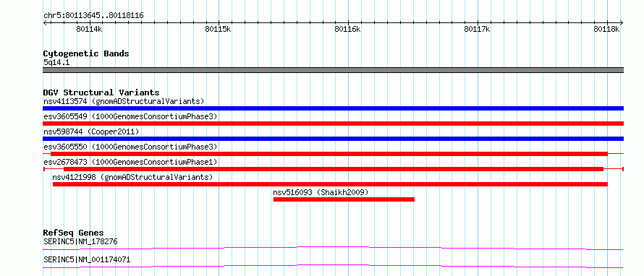644x276 pixels.
Task: Click the 80116k ruler tick label
Action: (347, 29)
